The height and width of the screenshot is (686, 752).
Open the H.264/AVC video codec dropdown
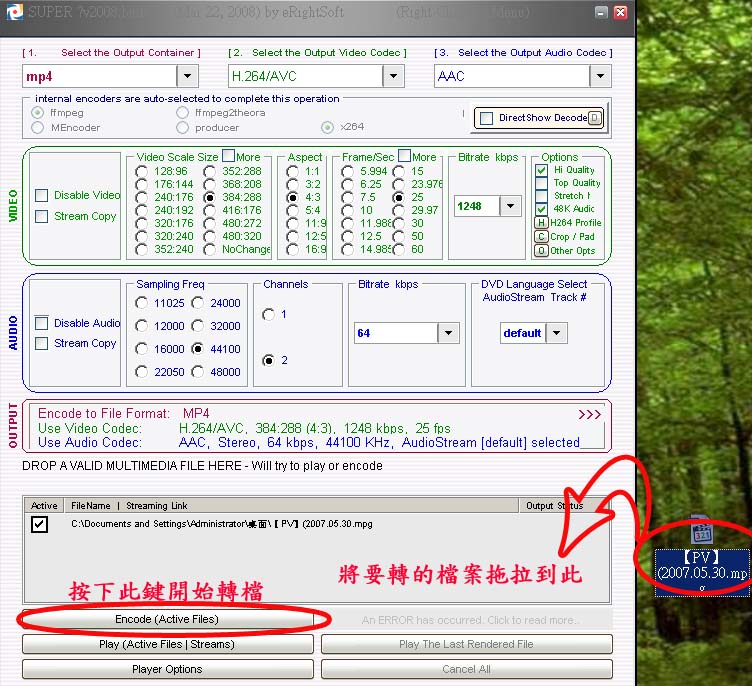393,76
